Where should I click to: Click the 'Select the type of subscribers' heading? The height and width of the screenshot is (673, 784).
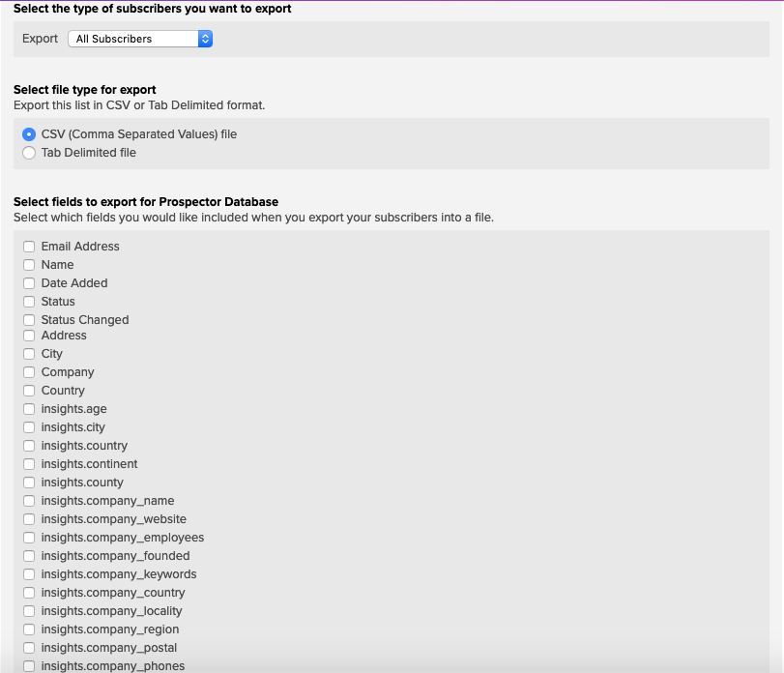click(153, 9)
